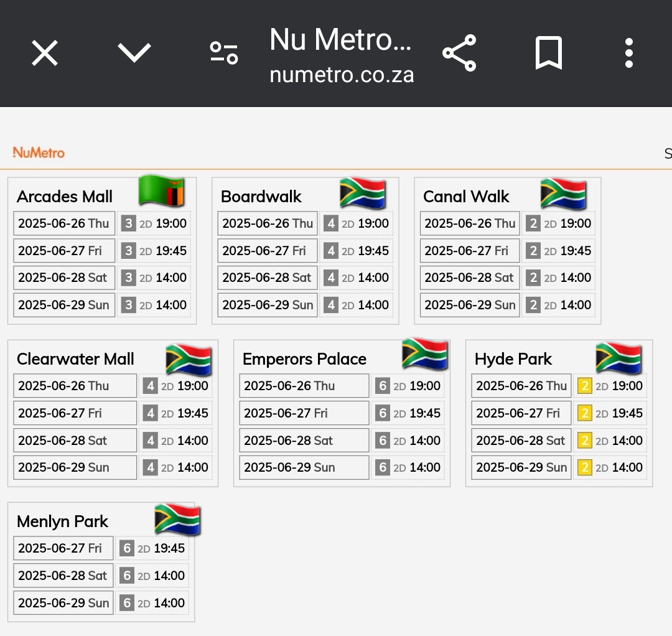Tap the share icon in top bar
This screenshot has height=636, width=672.
(x=459, y=53)
